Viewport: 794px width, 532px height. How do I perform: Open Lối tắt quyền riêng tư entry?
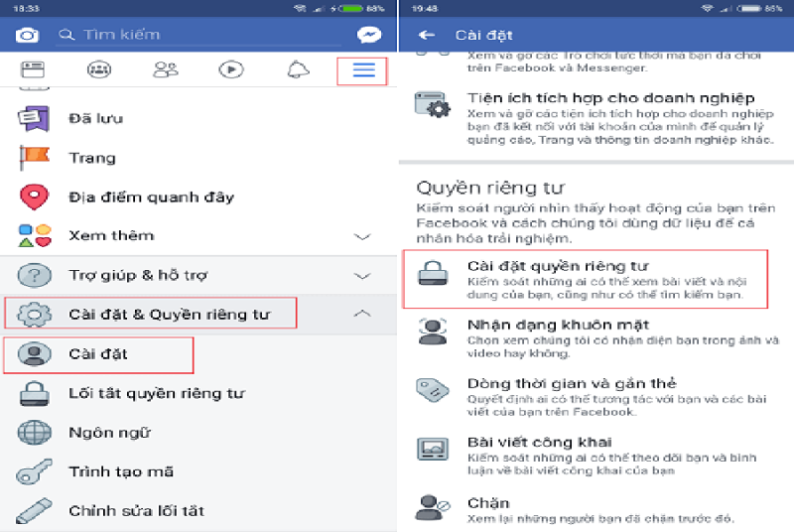point(157,393)
